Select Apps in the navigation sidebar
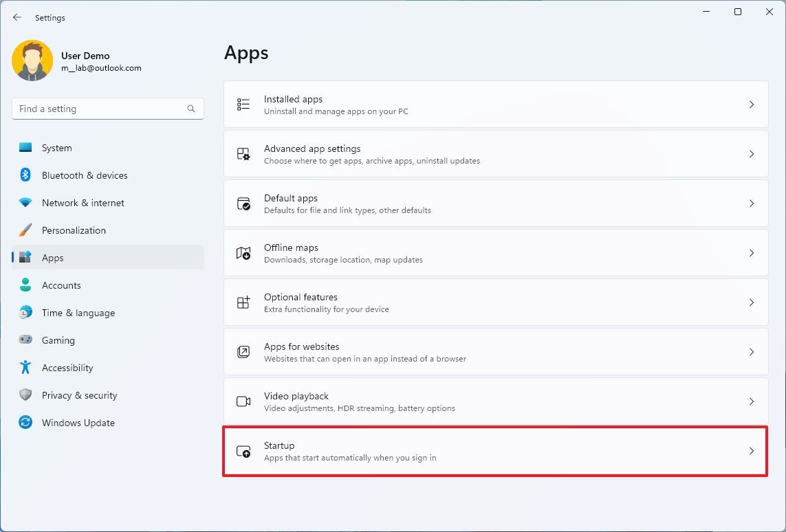 (x=53, y=258)
